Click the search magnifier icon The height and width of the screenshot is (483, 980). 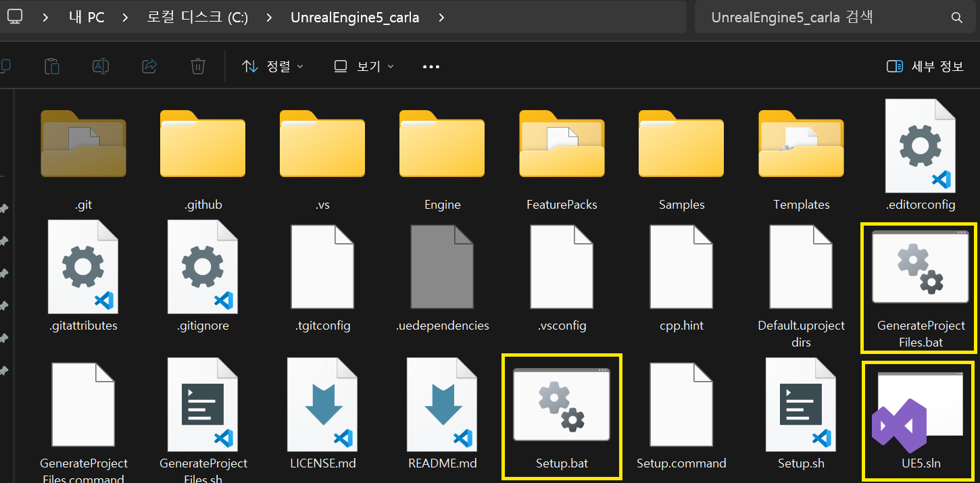point(956,18)
